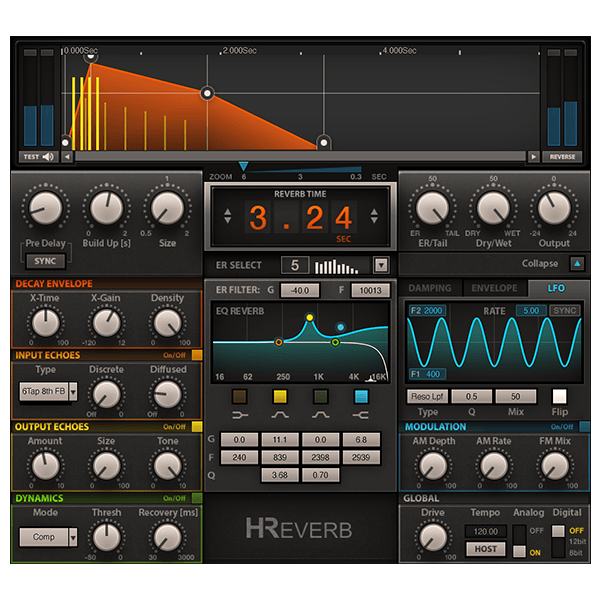Click the reverb time right stepper arrows
The width and height of the screenshot is (600, 600).
374,216
